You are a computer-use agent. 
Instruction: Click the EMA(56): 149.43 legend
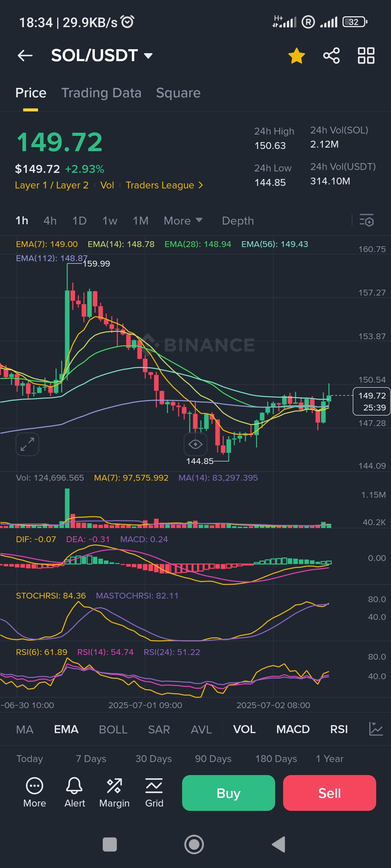[275, 244]
